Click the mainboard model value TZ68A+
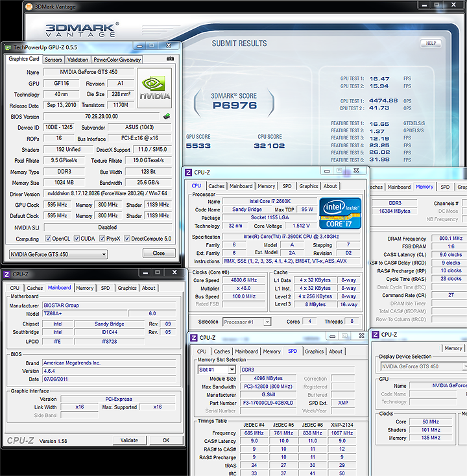 click(85, 314)
